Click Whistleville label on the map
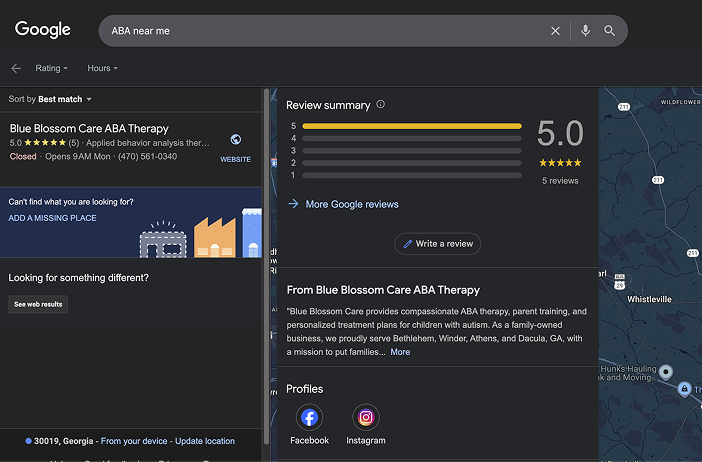 pos(649,299)
